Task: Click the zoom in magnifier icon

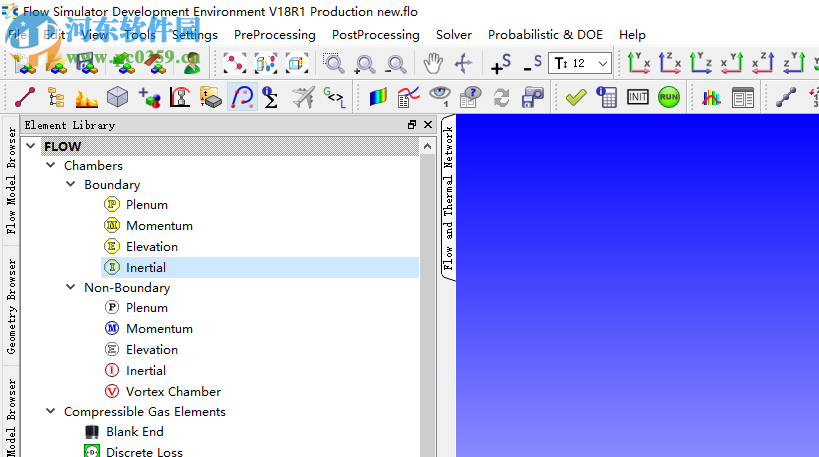Action: (364, 64)
